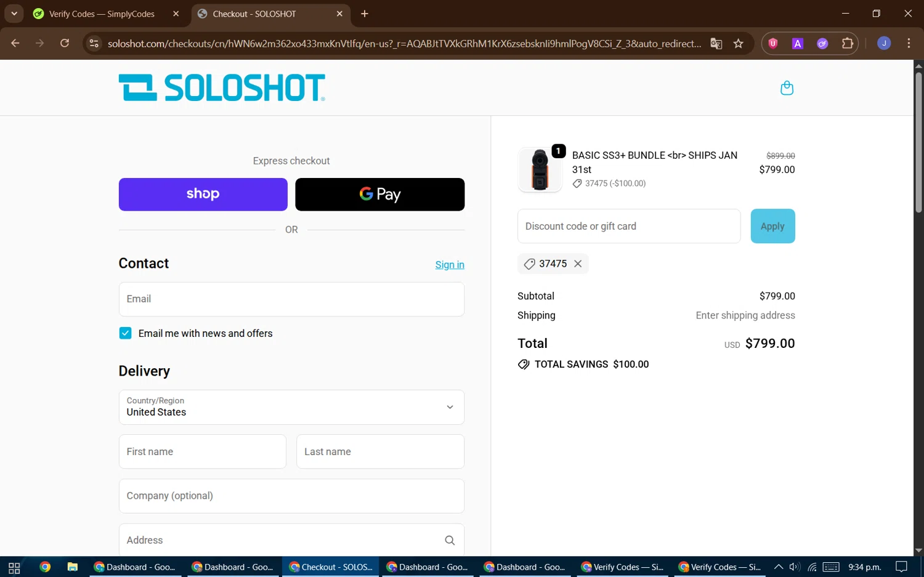Click the Last name field
Screen dimensions: 924x577
click(x=380, y=451)
